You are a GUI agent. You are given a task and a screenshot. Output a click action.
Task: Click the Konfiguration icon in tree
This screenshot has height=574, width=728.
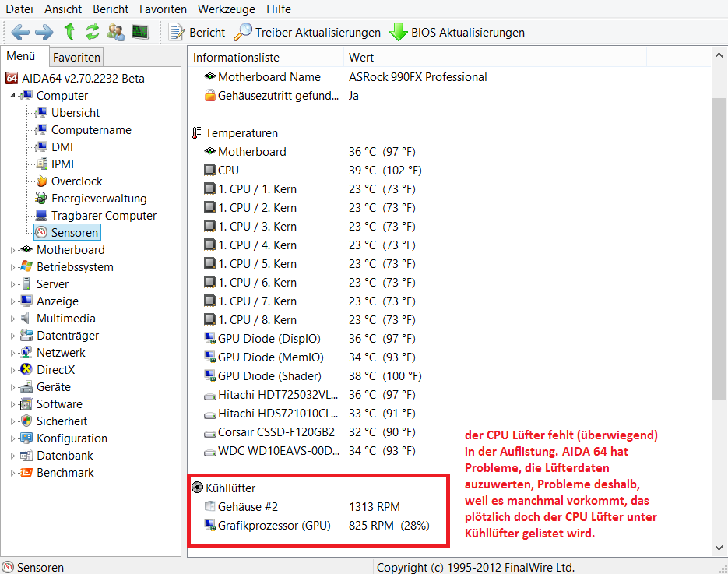(x=26, y=438)
